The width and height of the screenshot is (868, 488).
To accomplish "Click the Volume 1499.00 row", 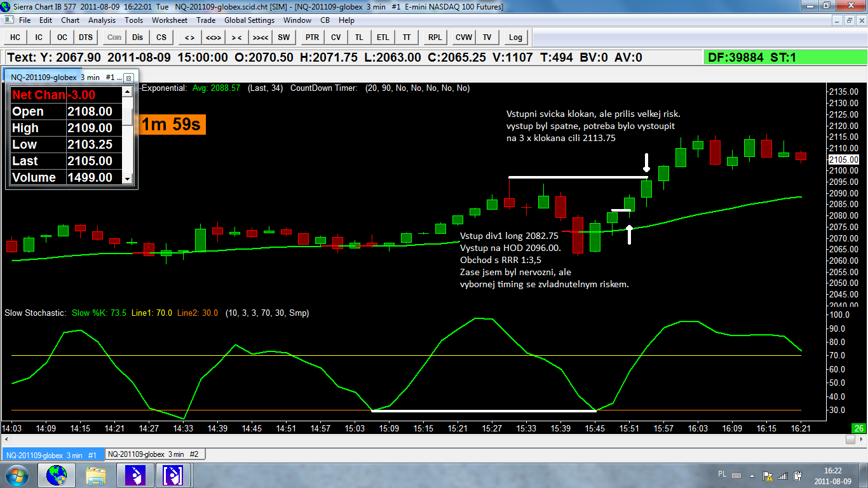I will click(x=66, y=177).
